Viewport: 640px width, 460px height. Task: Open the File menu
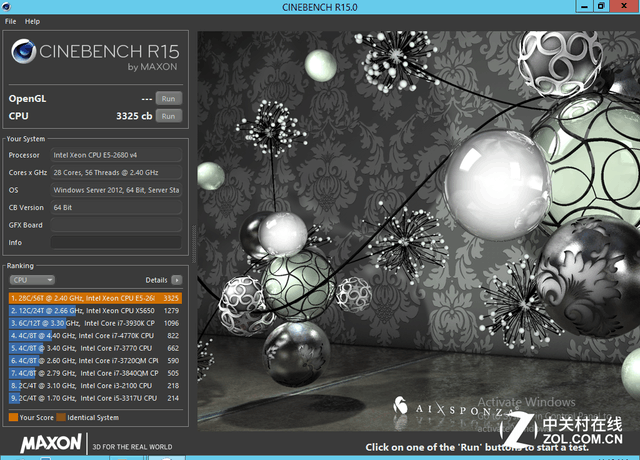point(10,22)
